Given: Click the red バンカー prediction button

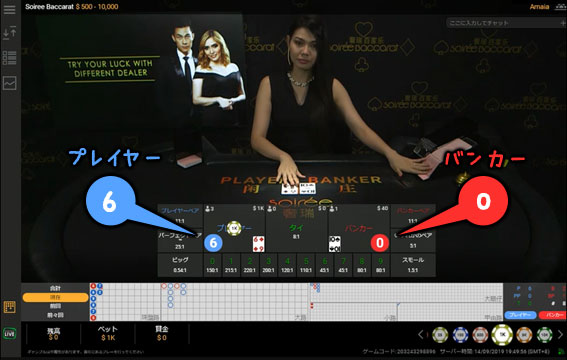Looking at the screenshot, I should (x=553, y=315).
